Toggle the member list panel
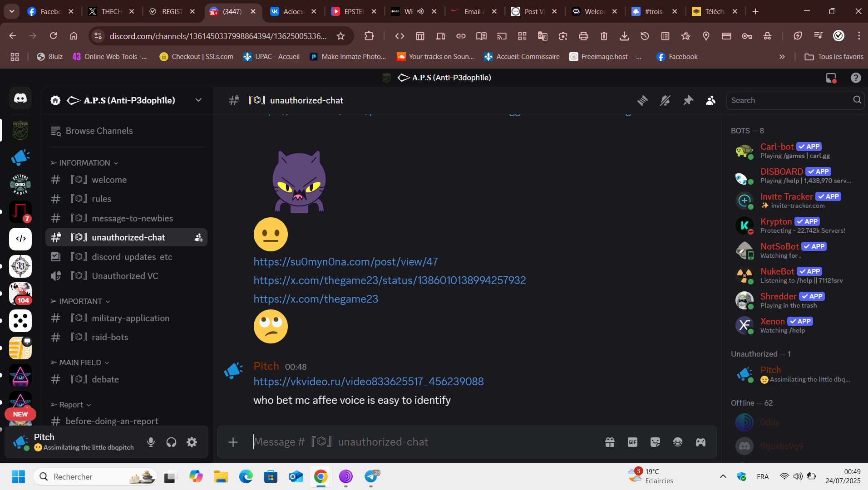This screenshot has width=868, height=490. 710,100
